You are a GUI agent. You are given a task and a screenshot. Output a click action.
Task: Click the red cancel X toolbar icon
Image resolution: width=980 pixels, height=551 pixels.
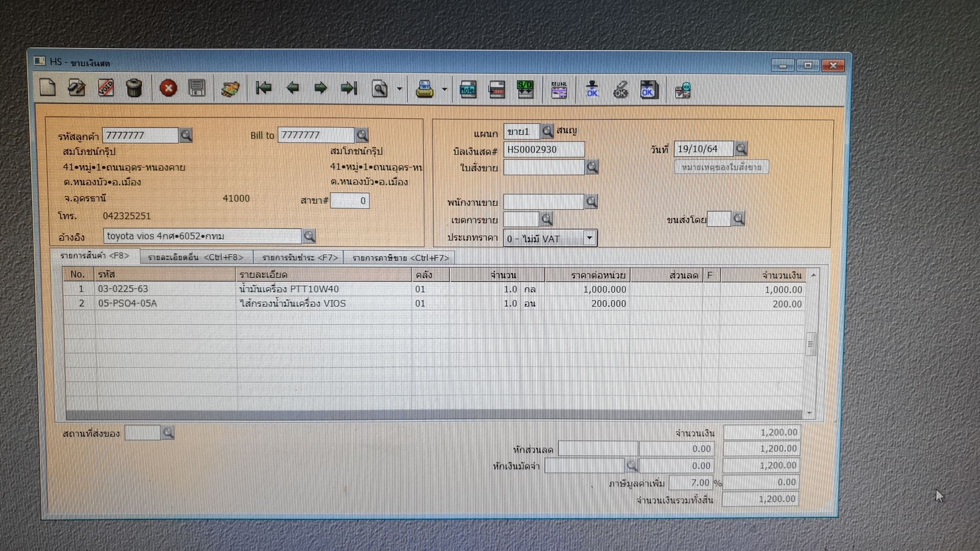pos(168,88)
